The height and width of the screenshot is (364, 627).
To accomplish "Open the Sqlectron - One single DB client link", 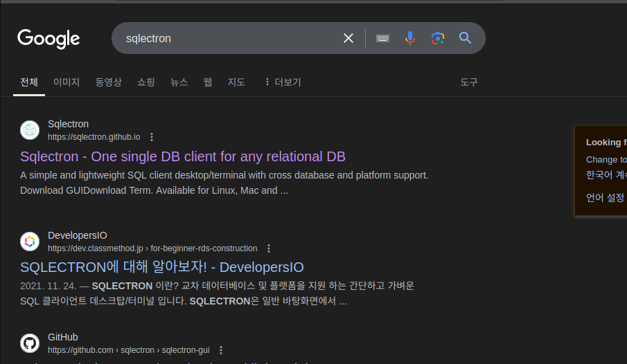I will [x=183, y=156].
